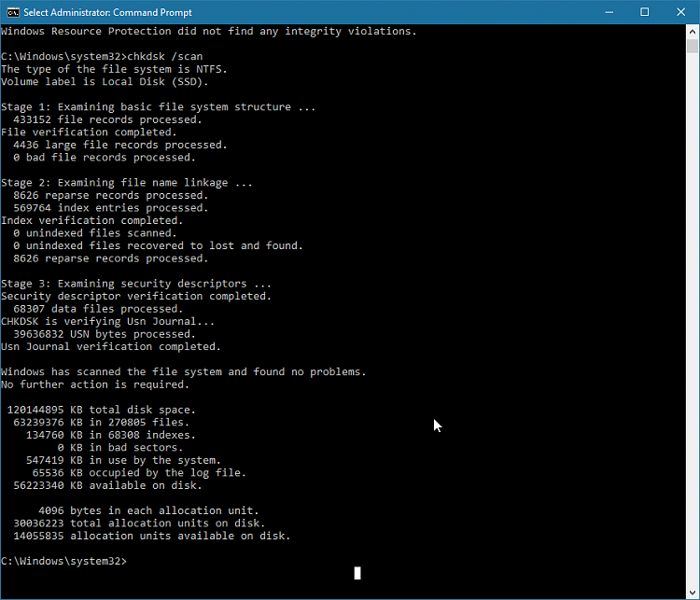The image size is (700, 600).
Task: Click 'Usn Journal verification completed.'
Action: [111, 346]
